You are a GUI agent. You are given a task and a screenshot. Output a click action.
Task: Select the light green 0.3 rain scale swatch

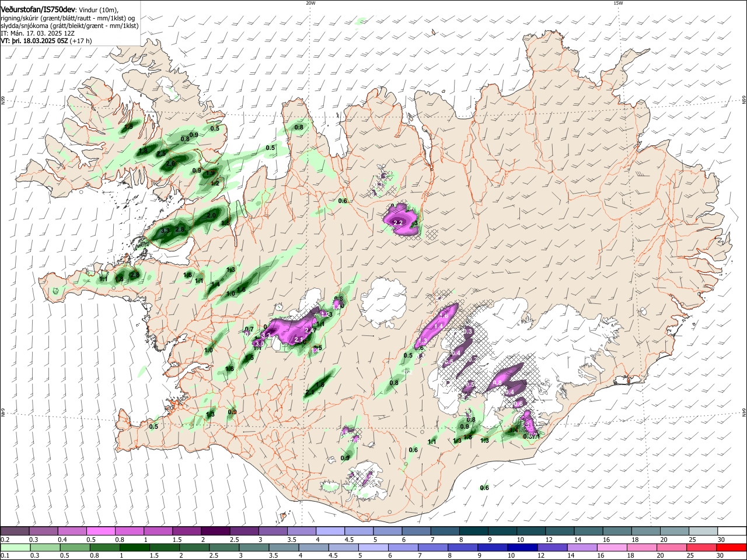coord(44,547)
